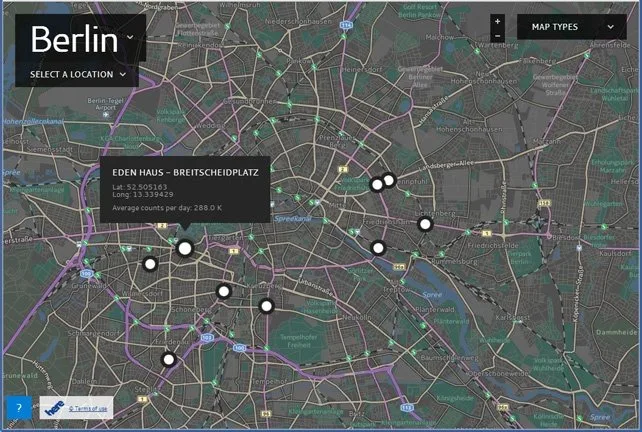Click the Rummelsburg label

tap(454, 261)
